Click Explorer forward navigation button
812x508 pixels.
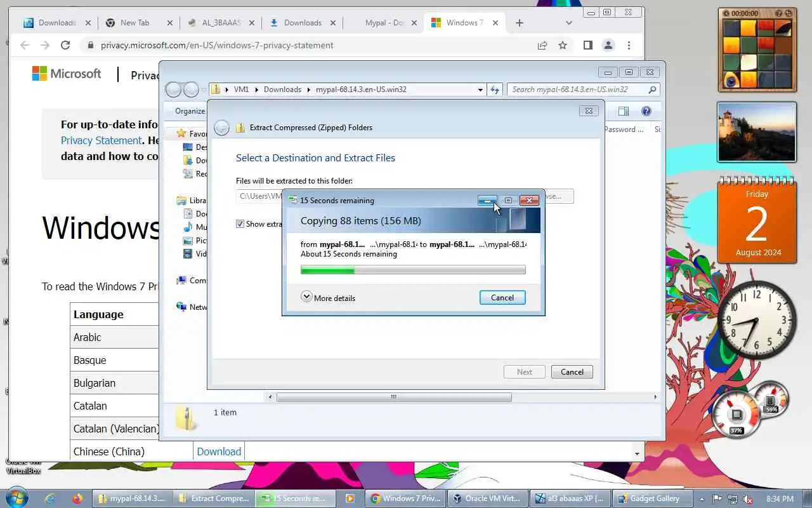[x=190, y=90]
